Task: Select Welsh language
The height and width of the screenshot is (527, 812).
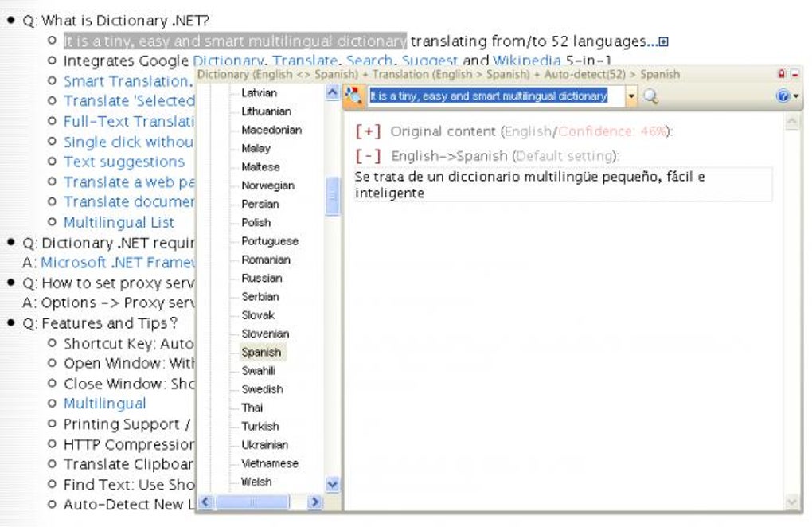Action: tap(256, 482)
